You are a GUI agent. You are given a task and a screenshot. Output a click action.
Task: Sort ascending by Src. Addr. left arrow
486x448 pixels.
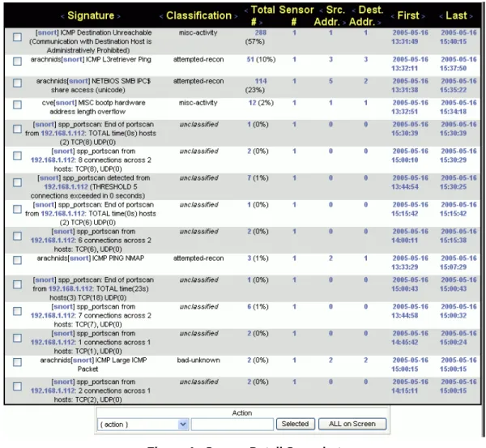[321, 11]
